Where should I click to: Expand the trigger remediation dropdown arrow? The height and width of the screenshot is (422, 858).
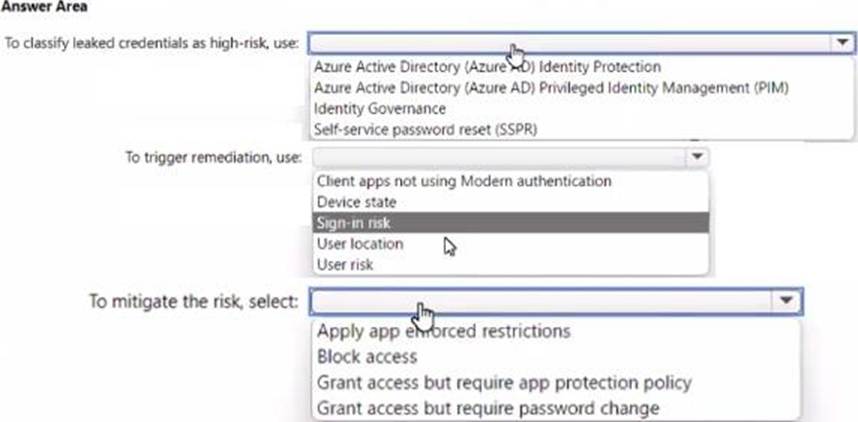coord(697,157)
